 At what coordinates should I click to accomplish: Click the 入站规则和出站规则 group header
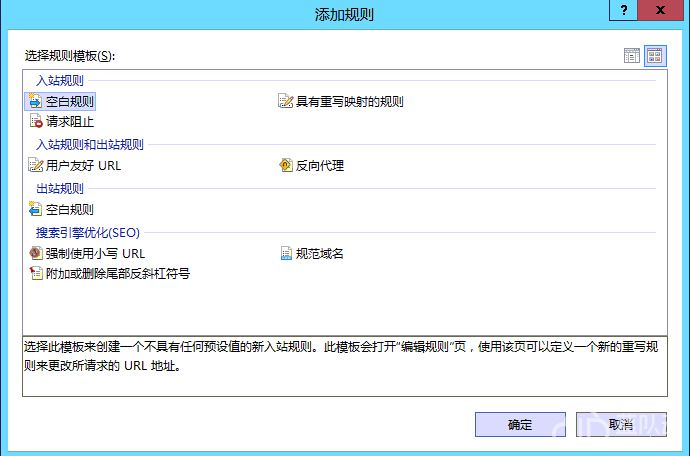point(90,145)
